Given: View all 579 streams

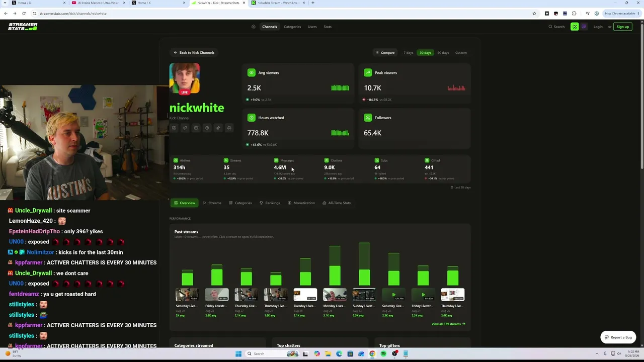Looking at the screenshot, I should 448,324.
